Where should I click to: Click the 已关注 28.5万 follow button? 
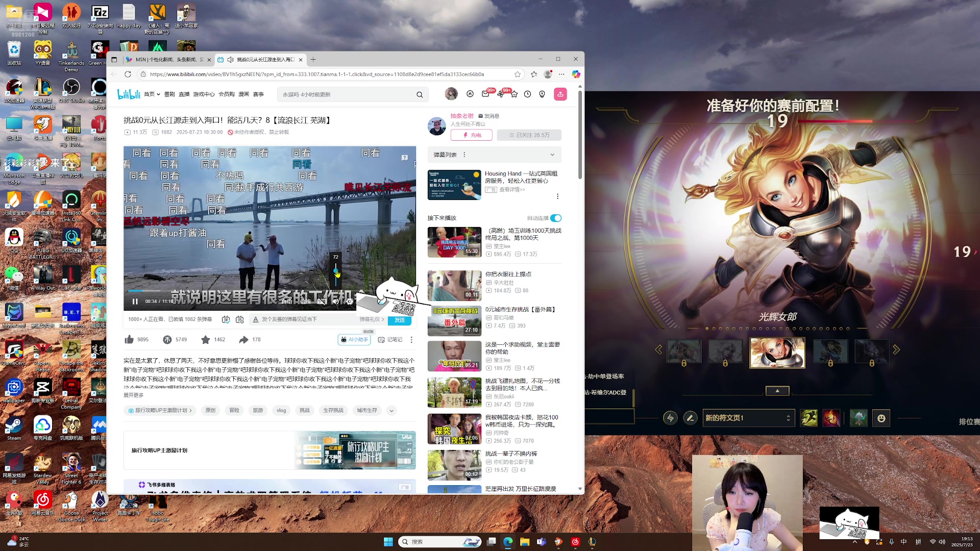tap(528, 135)
